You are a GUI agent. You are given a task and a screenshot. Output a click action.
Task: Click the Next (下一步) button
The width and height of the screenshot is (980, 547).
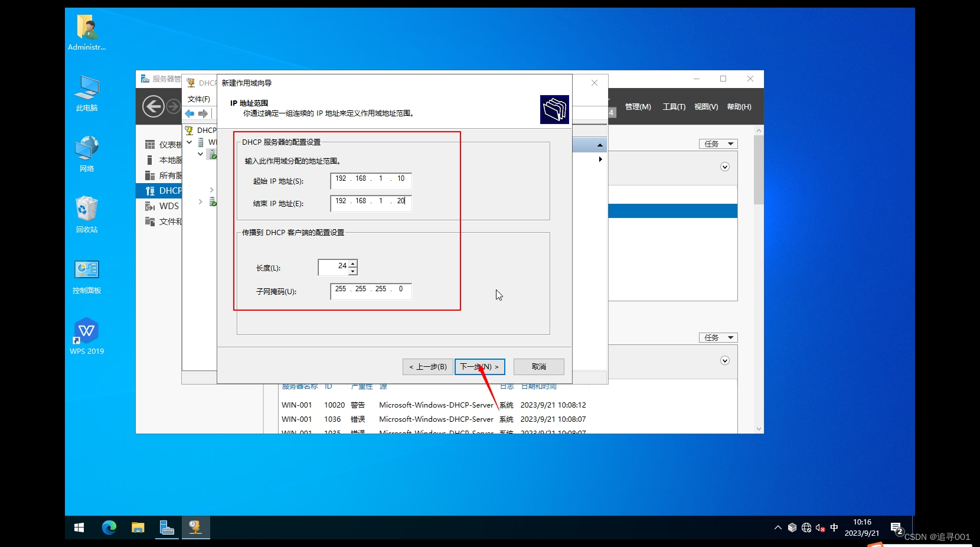tap(480, 367)
